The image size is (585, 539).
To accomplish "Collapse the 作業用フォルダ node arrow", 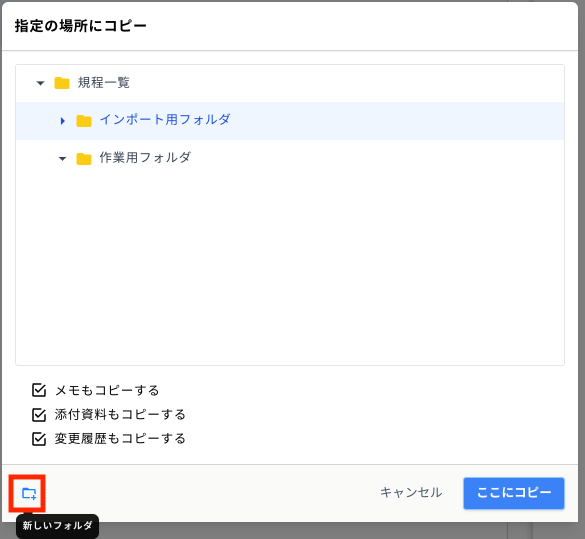I will coord(62,159).
